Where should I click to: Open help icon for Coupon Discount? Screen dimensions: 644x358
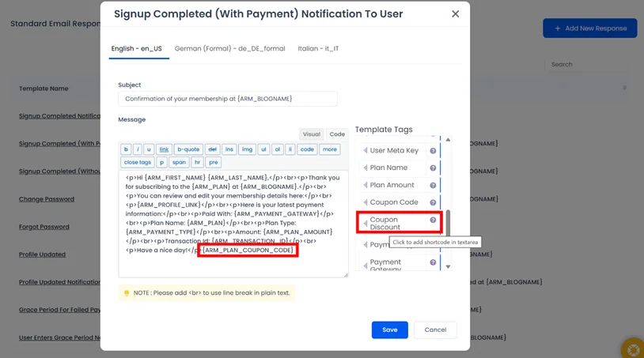click(433, 220)
